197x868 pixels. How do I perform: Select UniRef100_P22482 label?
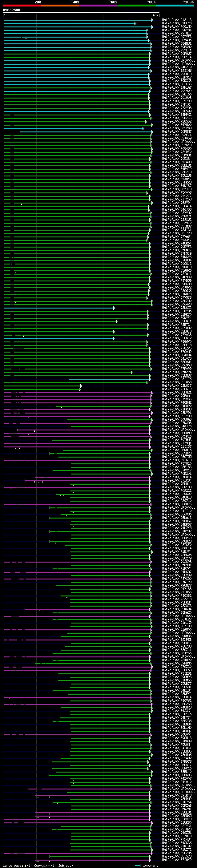[x=177, y=758]
